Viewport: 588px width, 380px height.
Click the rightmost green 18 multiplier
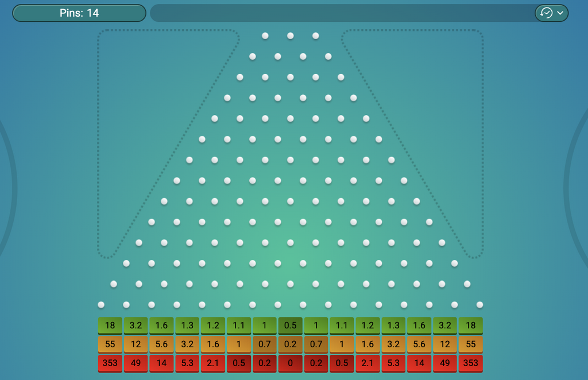[x=470, y=325]
